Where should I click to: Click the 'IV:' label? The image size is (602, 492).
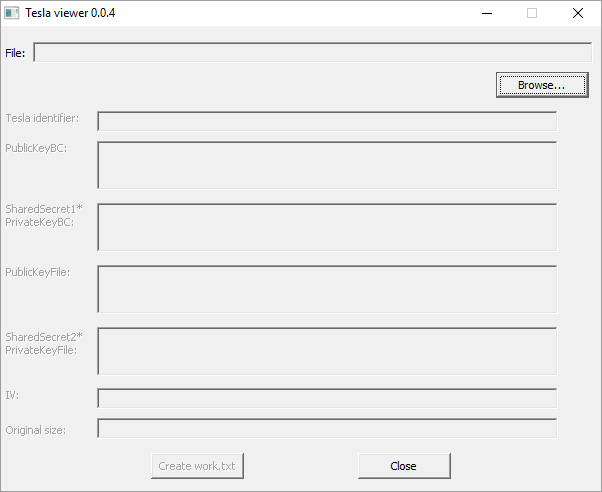point(12,395)
